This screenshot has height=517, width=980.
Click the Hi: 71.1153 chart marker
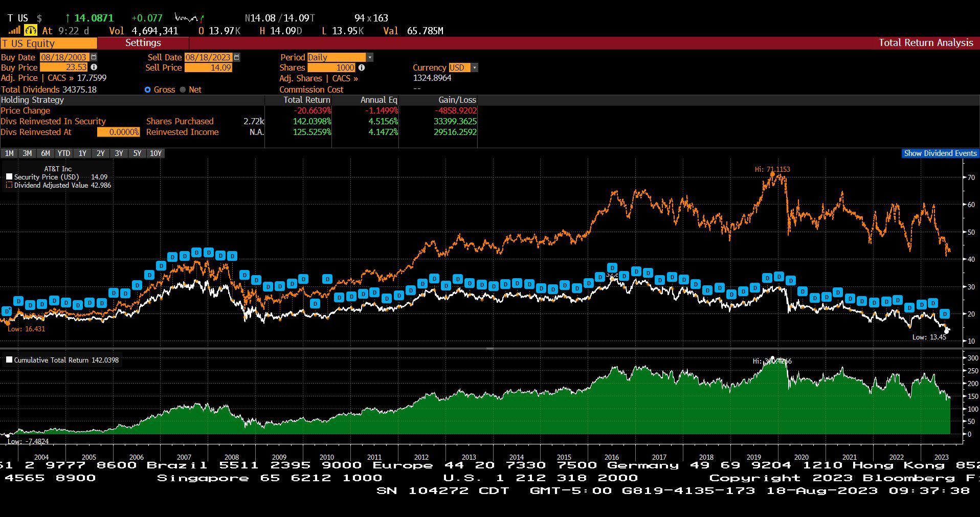[x=772, y=169]
